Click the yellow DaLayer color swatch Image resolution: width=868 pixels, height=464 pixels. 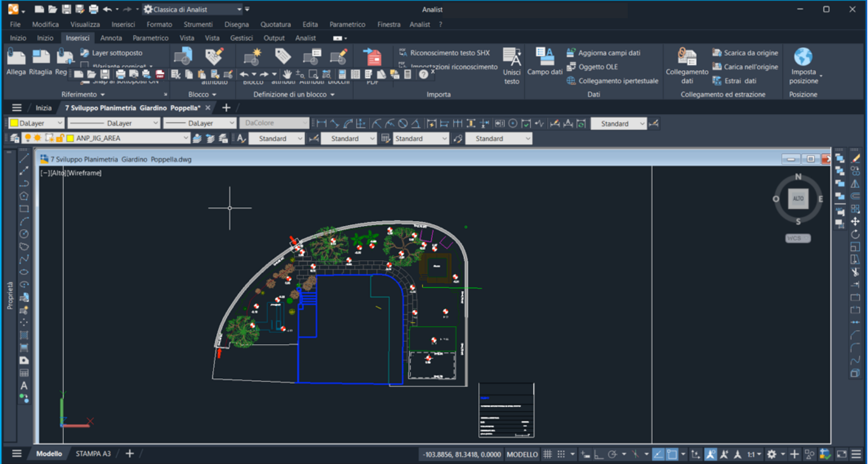point(14,123)
